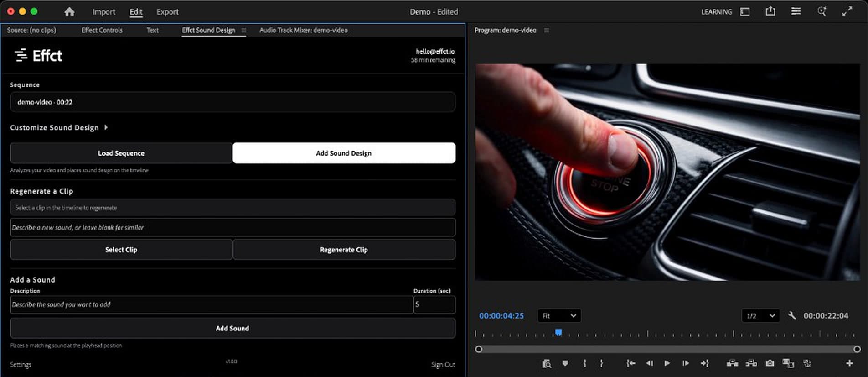
Task: Open the Source (no clips) panel tab
Action: click(x=31, y=30)
